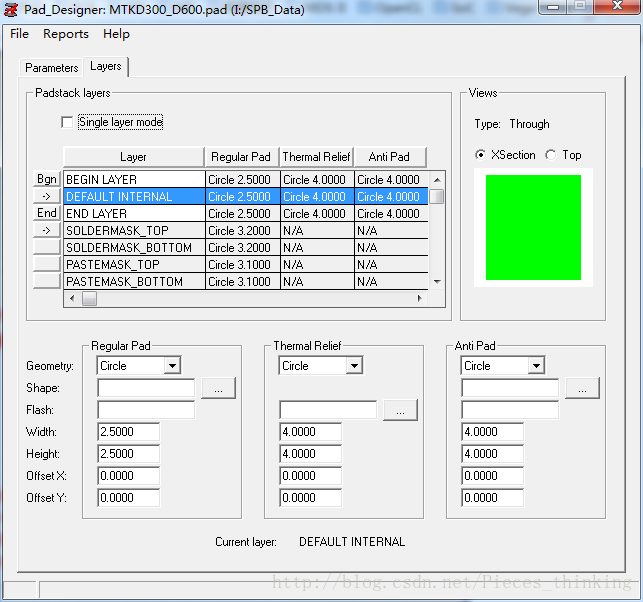Screen dimensions: 643x602
Task: Open the File menu
Action: click(19, 34)
